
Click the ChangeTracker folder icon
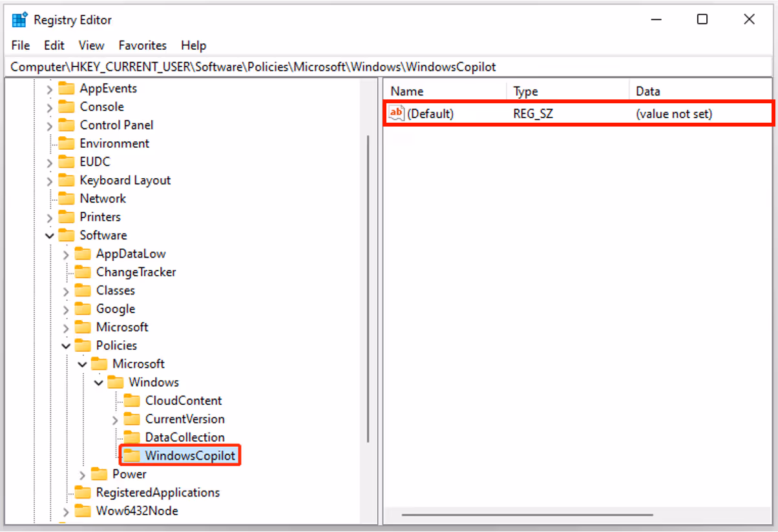(x=83, y=272)
